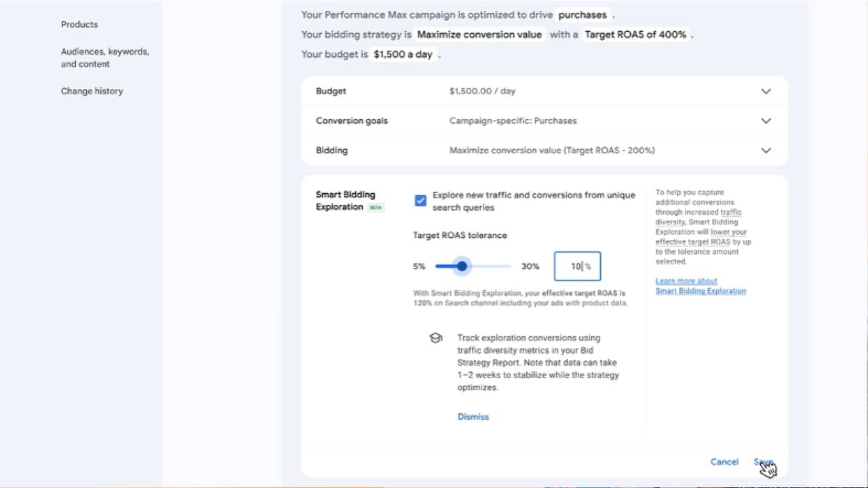Click the tolerance percentage input field
The width and height of the screenshot is (868, 488).
tap(577, 266)
